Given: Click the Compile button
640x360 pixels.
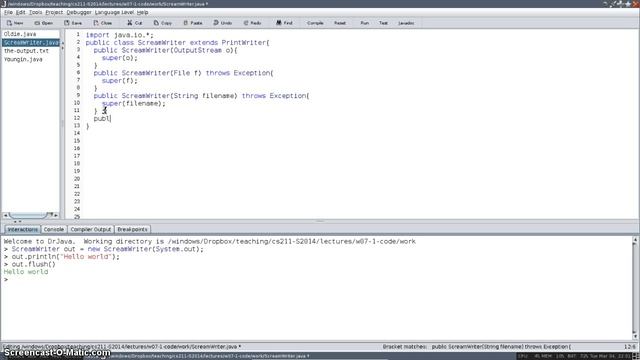Looking at the screenshot, I should 315,23.
